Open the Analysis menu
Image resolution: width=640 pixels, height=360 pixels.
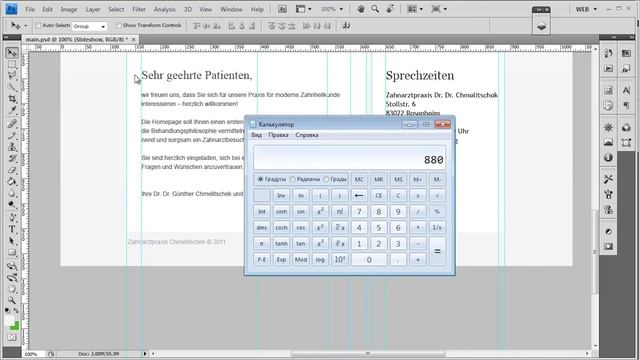click(x=164, y=9)
